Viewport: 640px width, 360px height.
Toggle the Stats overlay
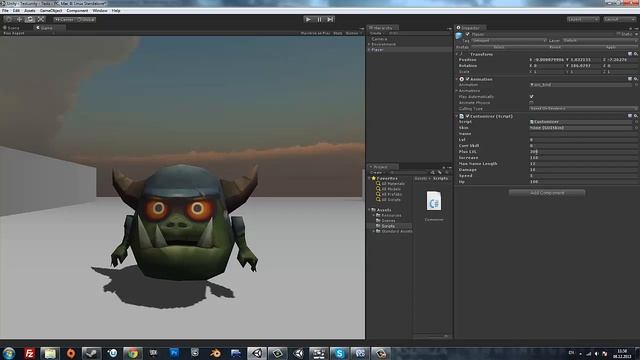[x=338, y=33]
